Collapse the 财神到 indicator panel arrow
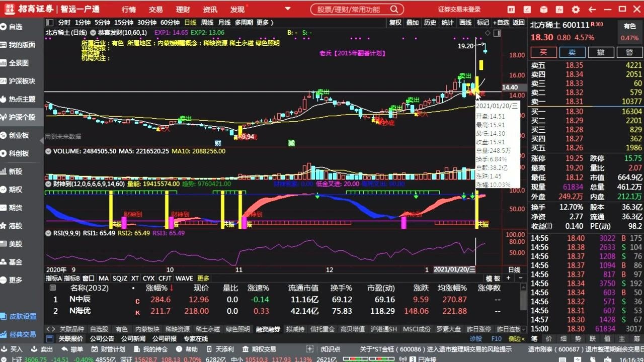 [x=49, y=184]
